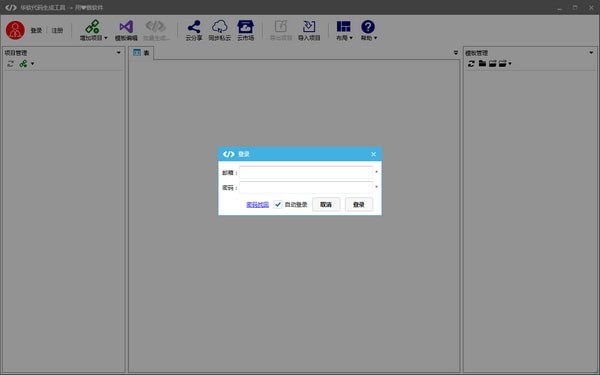Click the 注册 register link in the toolbar

pos(57,31)
